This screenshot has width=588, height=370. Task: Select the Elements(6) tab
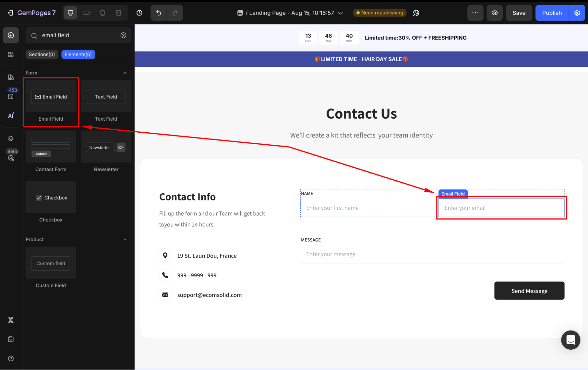click(78, 54)
